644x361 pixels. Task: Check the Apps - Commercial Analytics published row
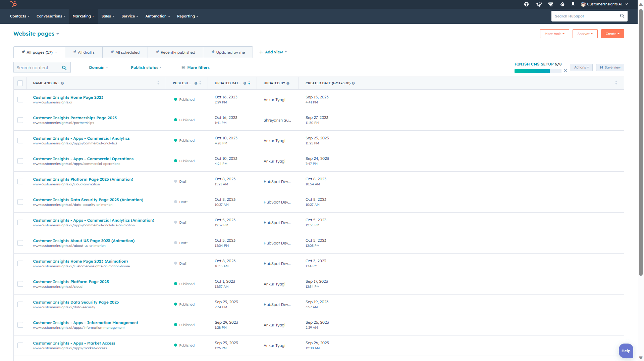click(20, 141)
